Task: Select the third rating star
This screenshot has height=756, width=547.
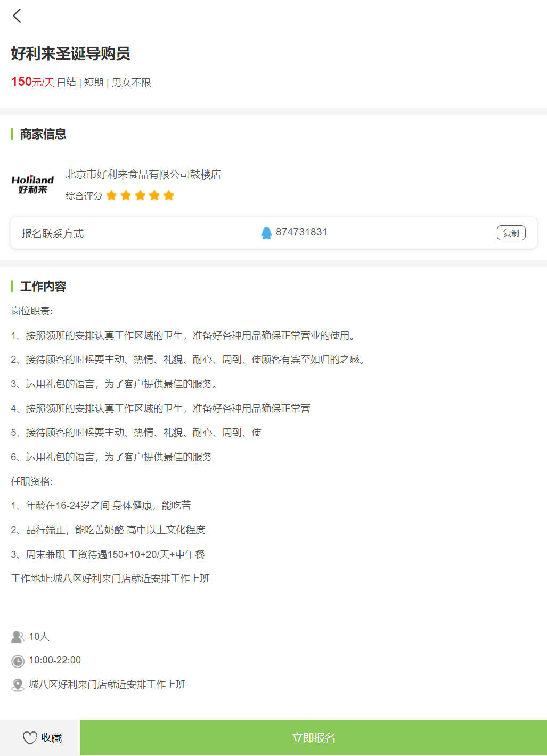Action: [x=140, y=196]
